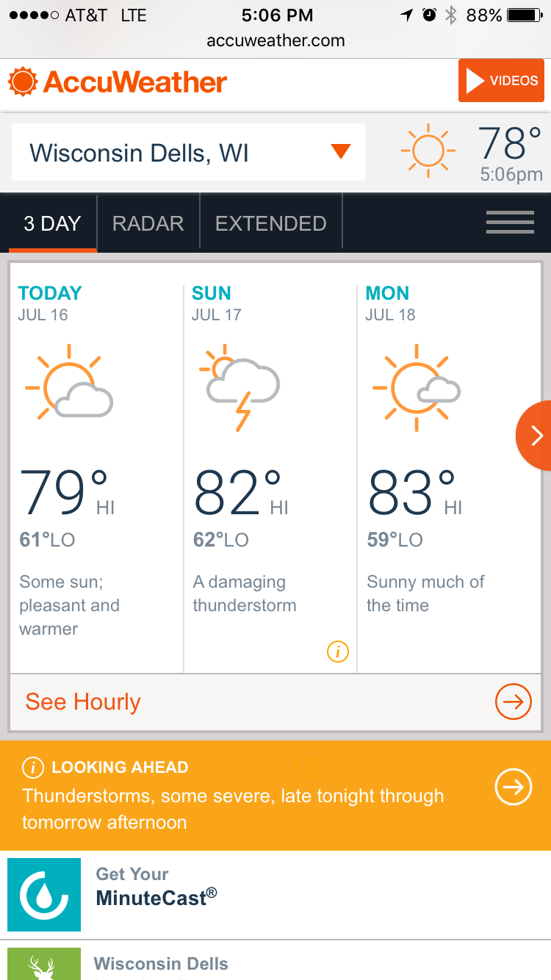
Task: Tap the MinuteCast droplet icon
Action: [x=44, y=895]
